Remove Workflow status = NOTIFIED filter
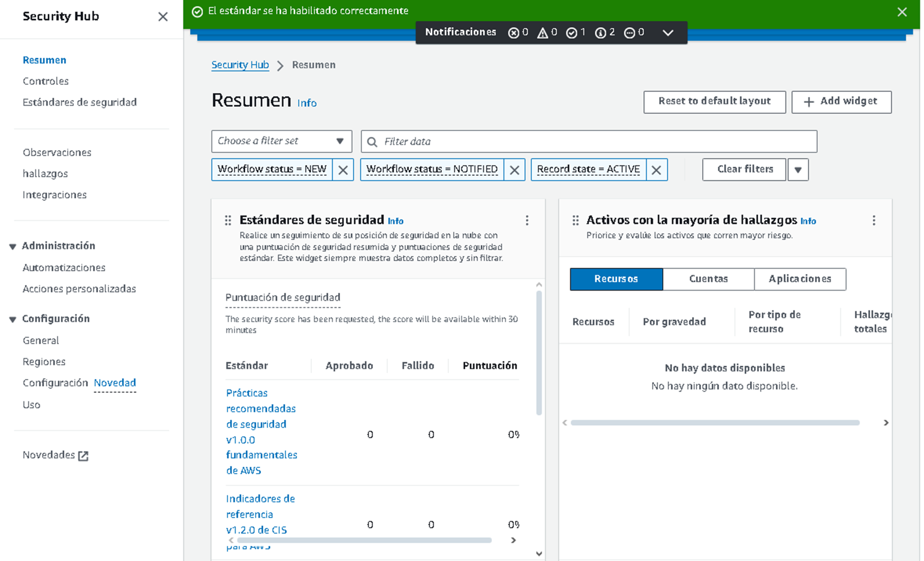This screenshot has width=924, height=561. coord(514,170)
